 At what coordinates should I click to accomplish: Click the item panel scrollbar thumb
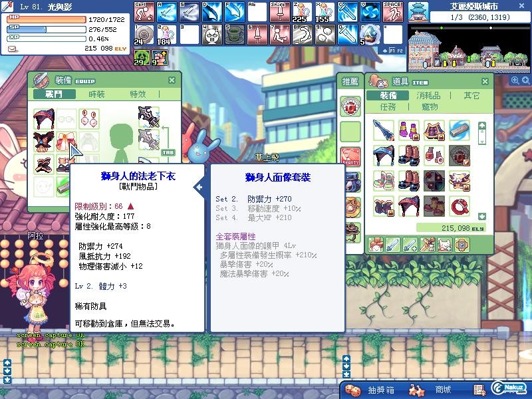click(481, 136)
